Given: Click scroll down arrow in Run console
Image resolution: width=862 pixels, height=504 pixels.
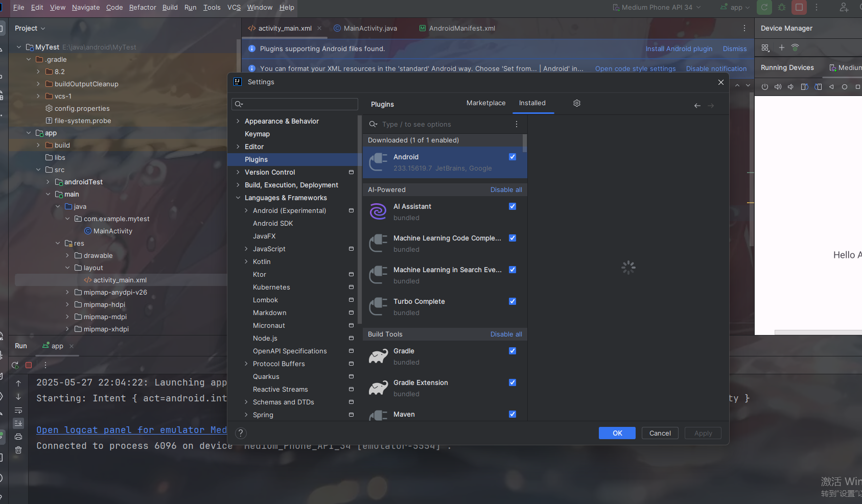Looking at the screenshot, I should [18, 397].
